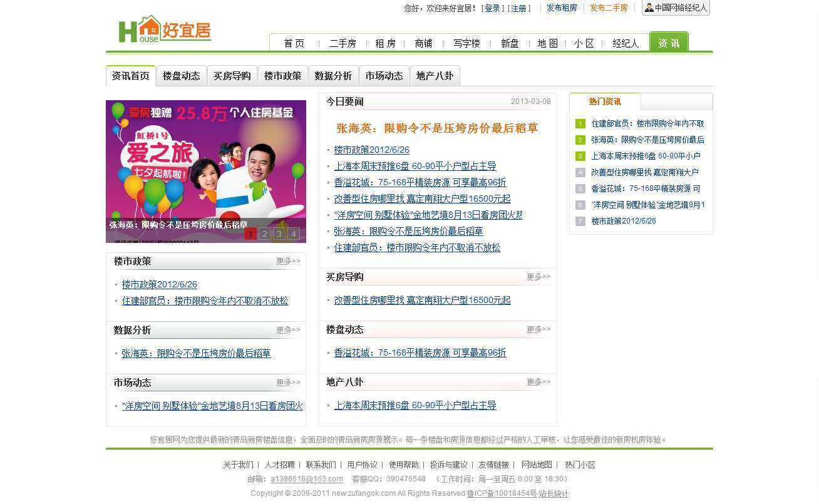The image size is (819, 504).
Task: Switch to the 地产八卦 tab
Action: coord(435,76)
